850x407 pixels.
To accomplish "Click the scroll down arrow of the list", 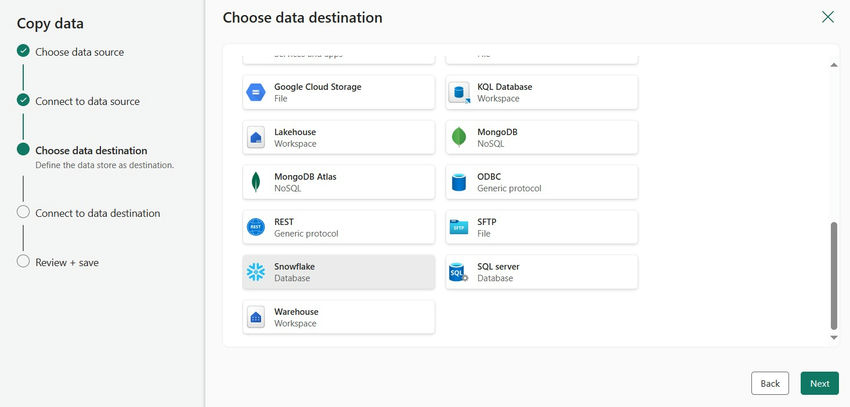I will pos(834,338).
